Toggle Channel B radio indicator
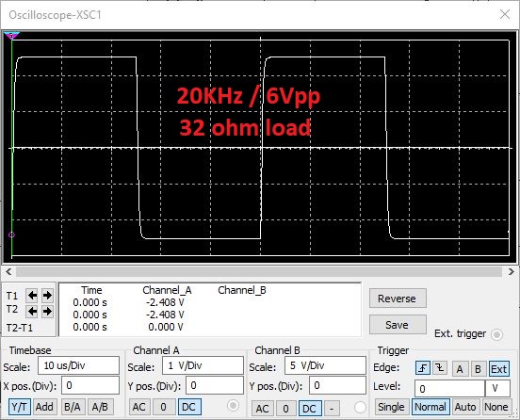Screen dimensions: 520x420 coord(360,407)
